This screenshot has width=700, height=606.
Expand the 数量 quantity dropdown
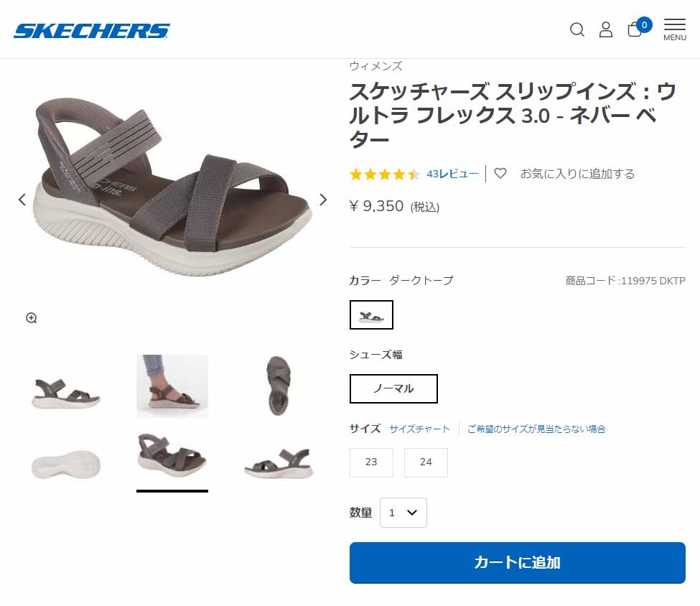coord(403,512)
